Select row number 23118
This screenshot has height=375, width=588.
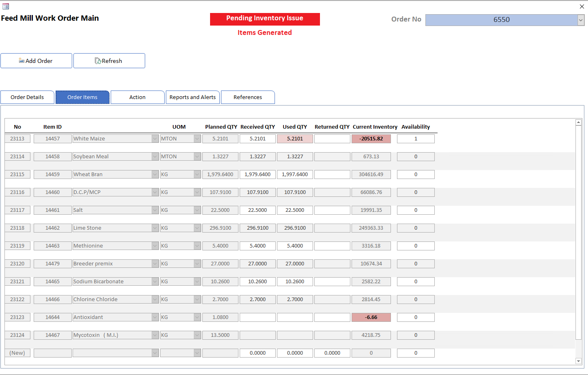point(17,228)
